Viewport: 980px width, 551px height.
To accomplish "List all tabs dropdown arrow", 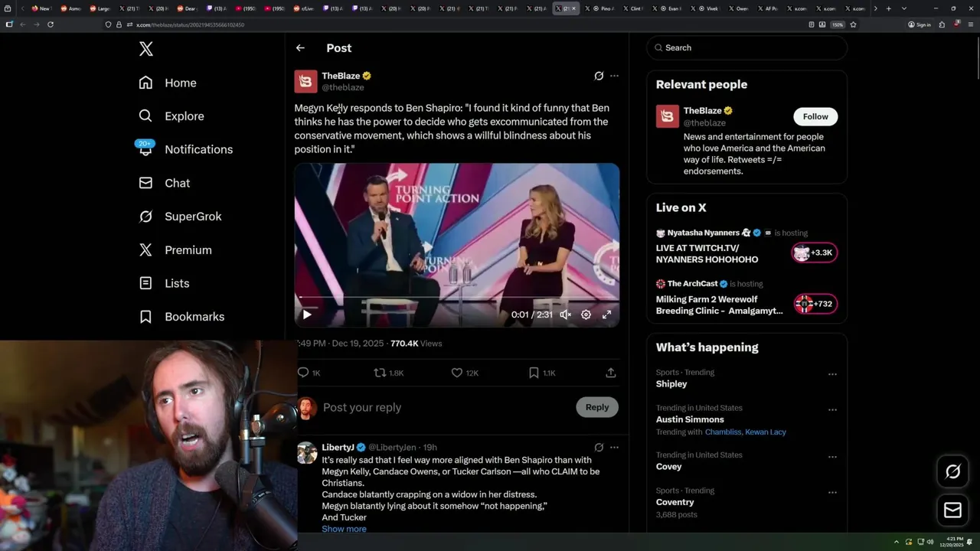I will pos(904,8).
